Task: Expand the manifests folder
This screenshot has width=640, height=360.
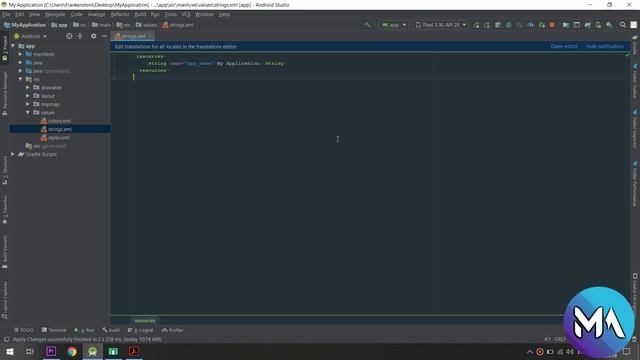Action: (x=20, y=54)
